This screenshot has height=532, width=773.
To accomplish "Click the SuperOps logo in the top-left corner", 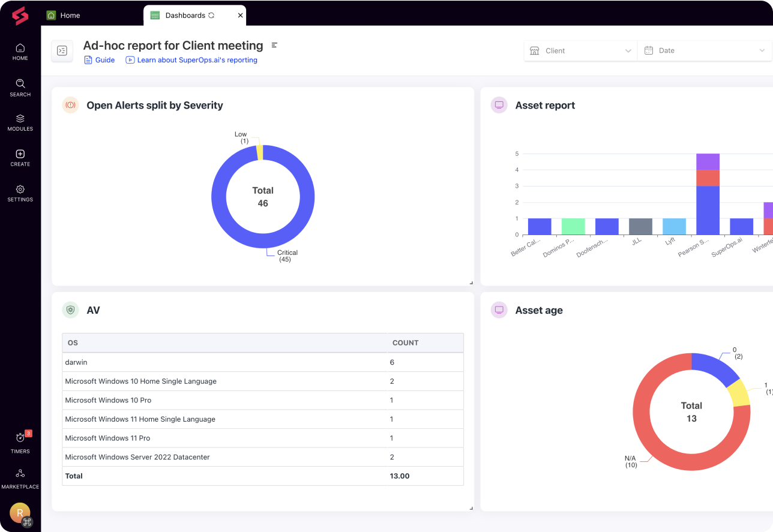I will pyautogui.click(x=20, y=16).
